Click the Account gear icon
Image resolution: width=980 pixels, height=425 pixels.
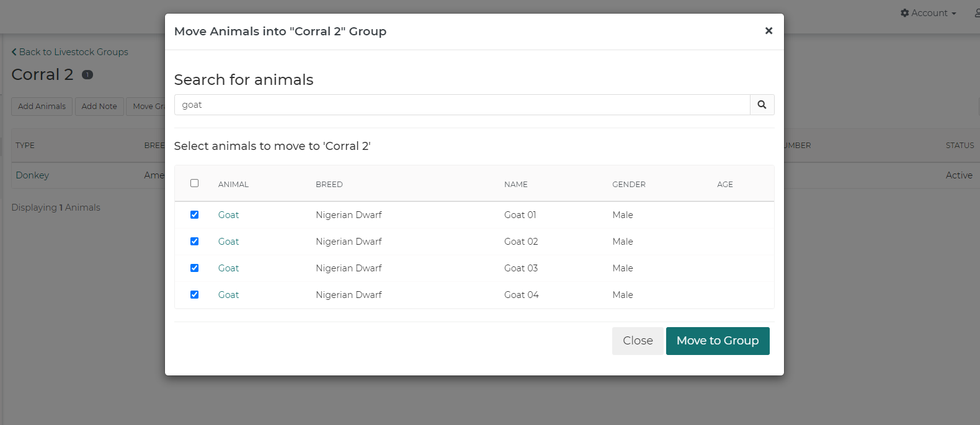[905, 13]
